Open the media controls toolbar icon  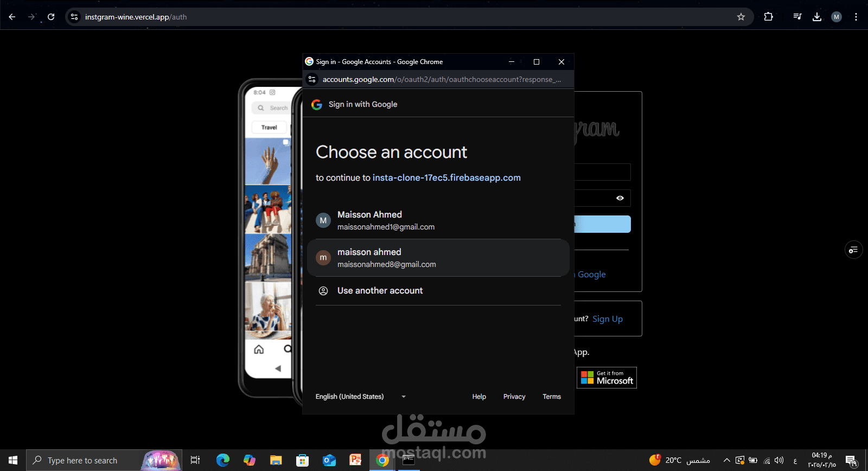(x=797, y=17)
